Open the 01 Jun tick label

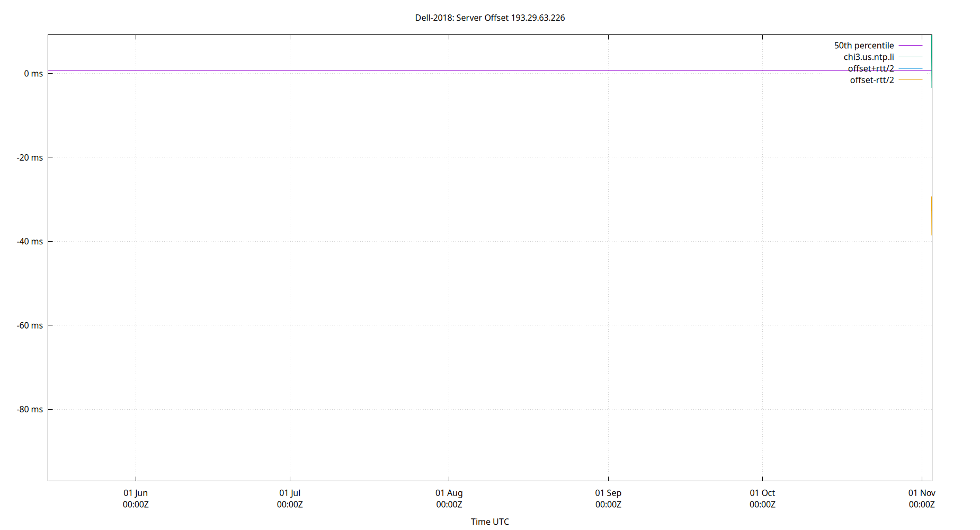[136, 492]
